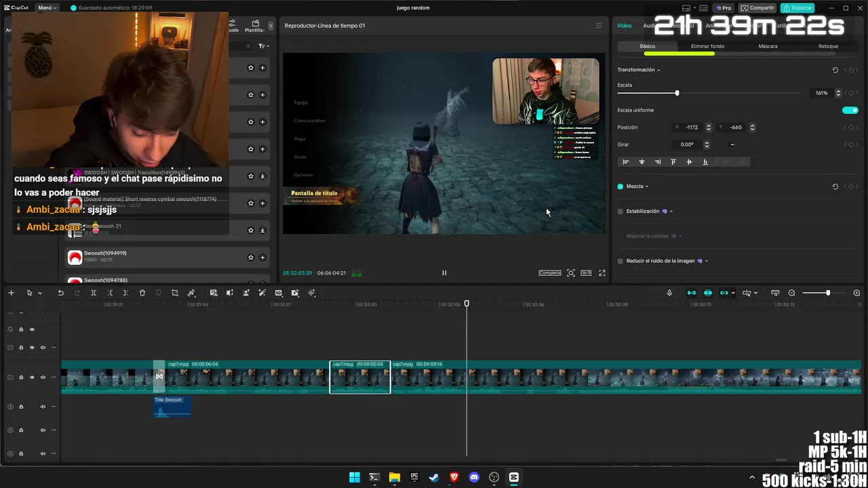Zoom in the timeline with plus magnifier

856,293
